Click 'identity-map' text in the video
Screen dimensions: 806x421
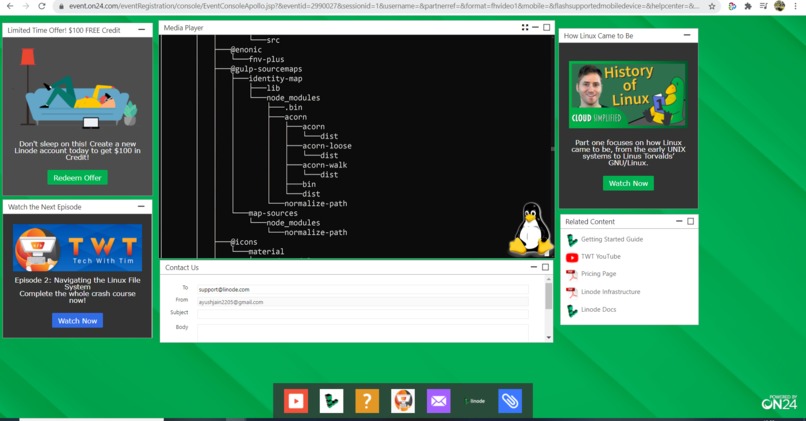(276, 79)
